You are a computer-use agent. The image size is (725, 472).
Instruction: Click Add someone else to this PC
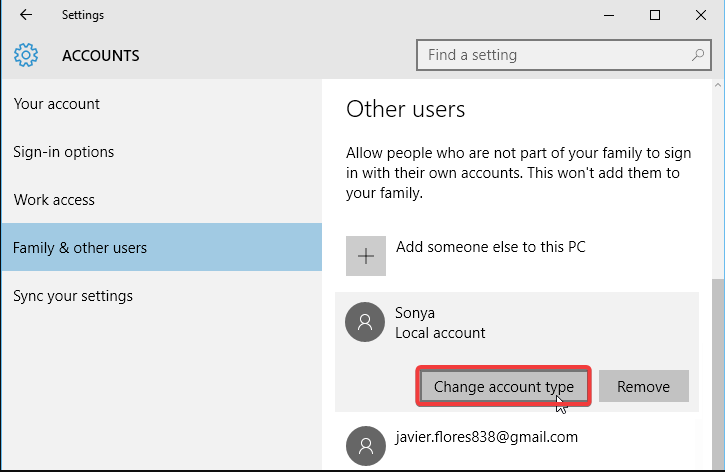click(490, 246)
